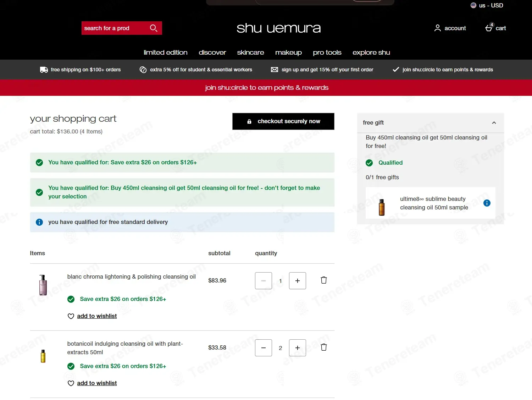Open the makeup menu
Viewport: 532px width, 400px height.
[289, 53]
